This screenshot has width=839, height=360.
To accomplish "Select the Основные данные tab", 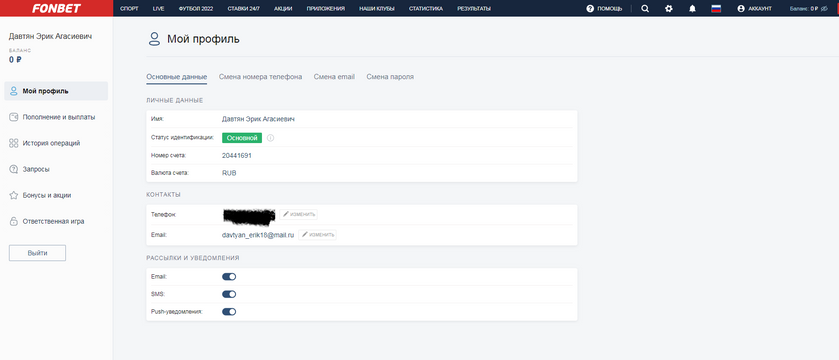I will coord(177,77).
